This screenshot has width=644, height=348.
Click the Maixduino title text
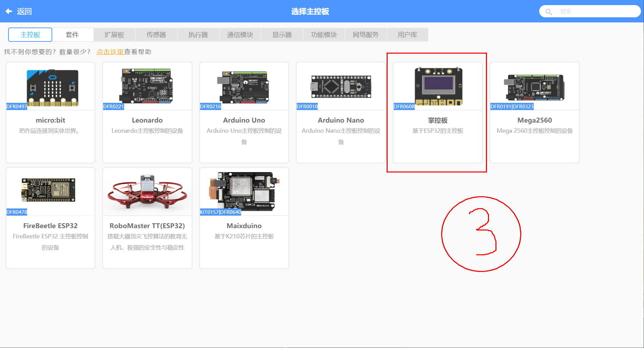click(244, 226)
